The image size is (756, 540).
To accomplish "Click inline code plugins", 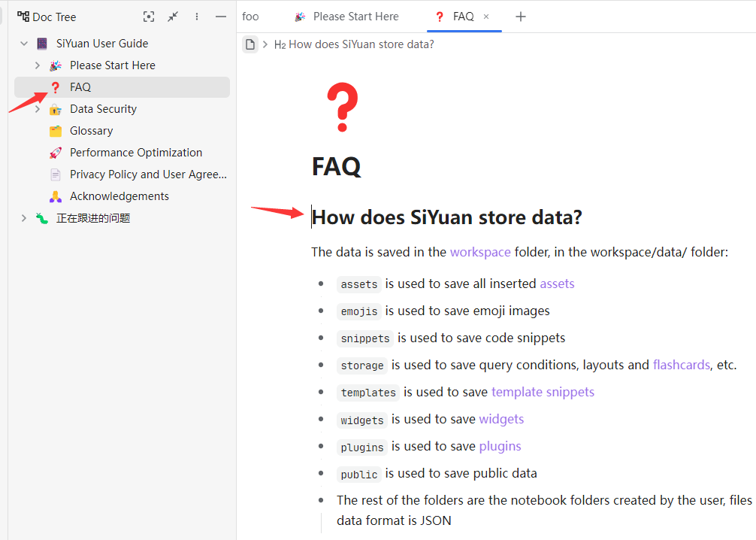I will [x=362, y=447].
